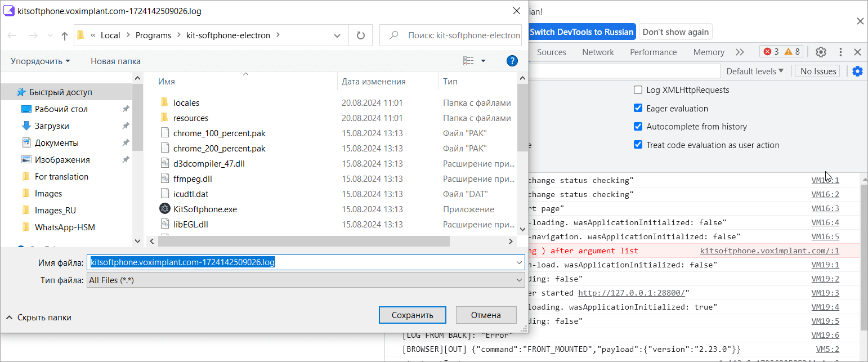Select Быстрый доступ in navigation pane
868x362 pixels.
click(x=66, y=92)
